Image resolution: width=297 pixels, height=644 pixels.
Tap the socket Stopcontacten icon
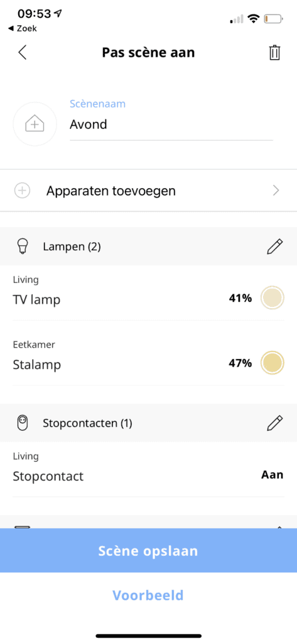point(22,423)
